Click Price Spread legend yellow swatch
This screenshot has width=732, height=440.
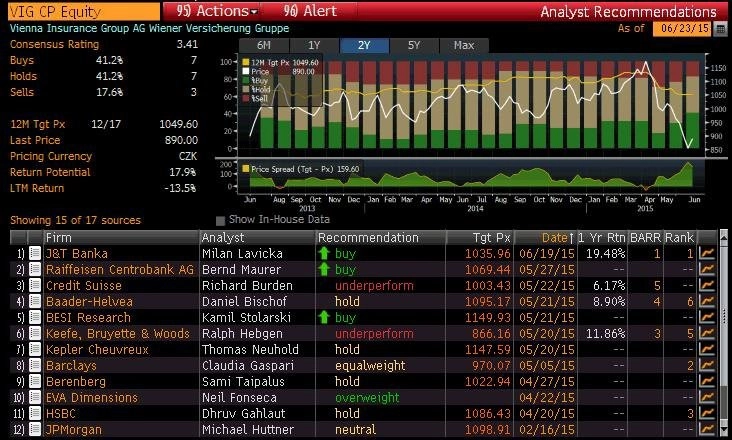pyautogui.click(x=246, y=169)
